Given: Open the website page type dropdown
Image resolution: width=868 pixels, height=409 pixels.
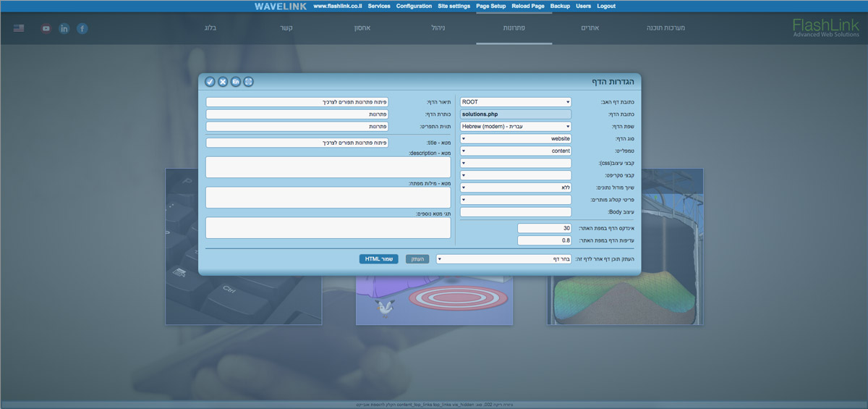Looking at the screenshot, I should (516, 138).
